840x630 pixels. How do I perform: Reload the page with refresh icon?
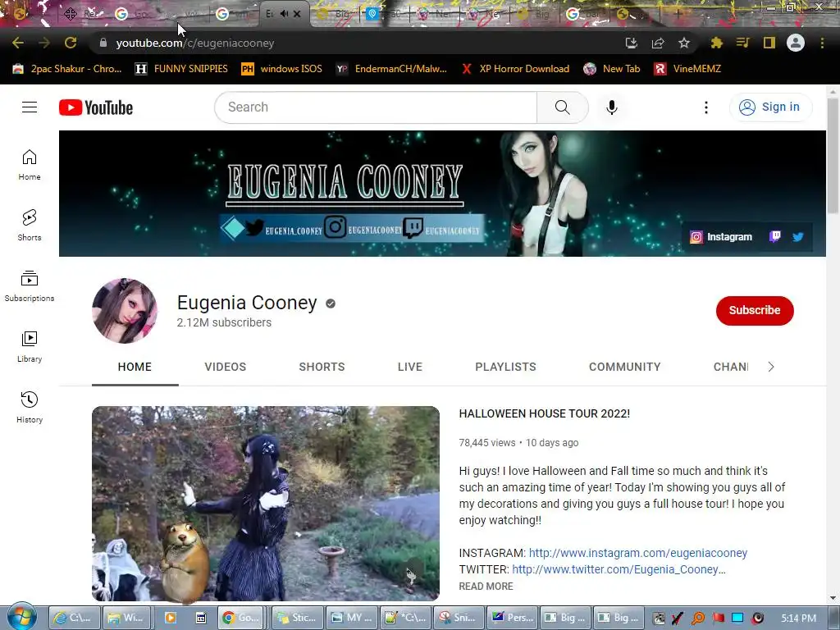pyautogui.click(x=71, y=43)
